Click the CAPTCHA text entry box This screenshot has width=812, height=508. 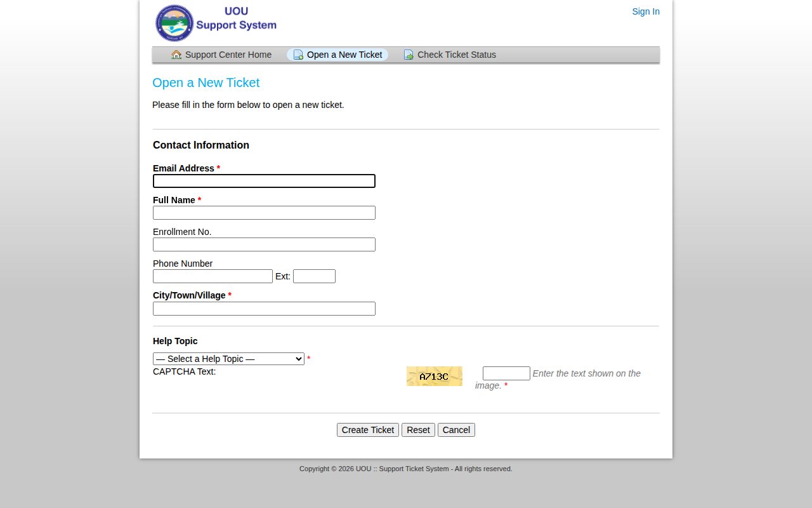tap(506, 373)
